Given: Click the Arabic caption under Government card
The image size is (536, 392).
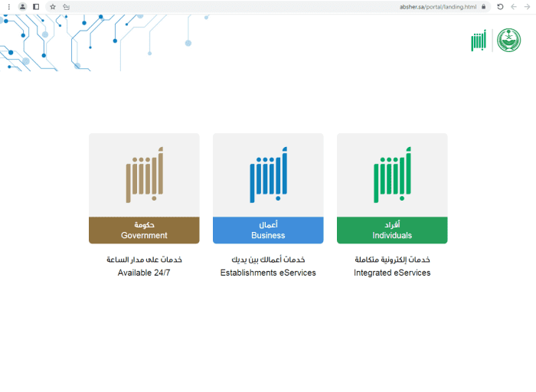Looking at the screenshot, I should [x=144, y=260].
